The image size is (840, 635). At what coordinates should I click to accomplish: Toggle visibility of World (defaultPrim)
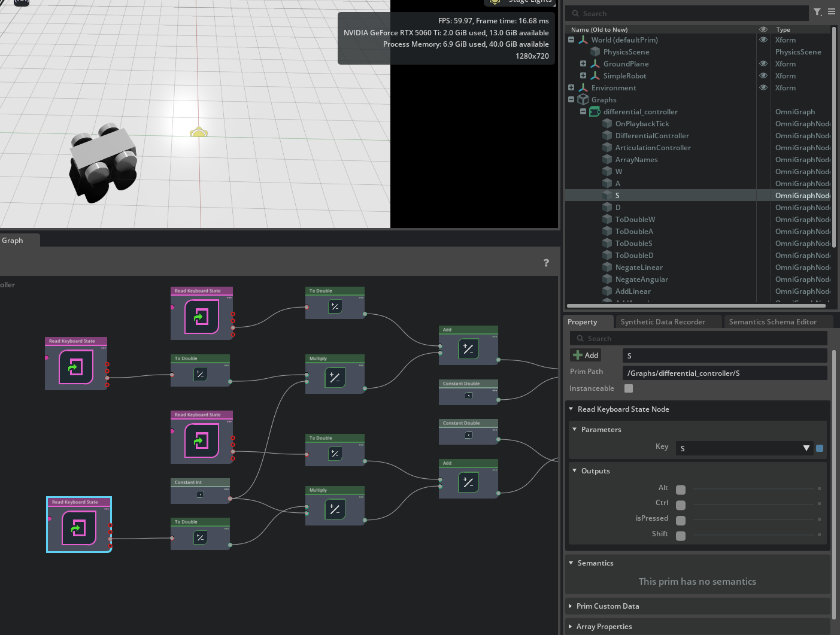763,40
